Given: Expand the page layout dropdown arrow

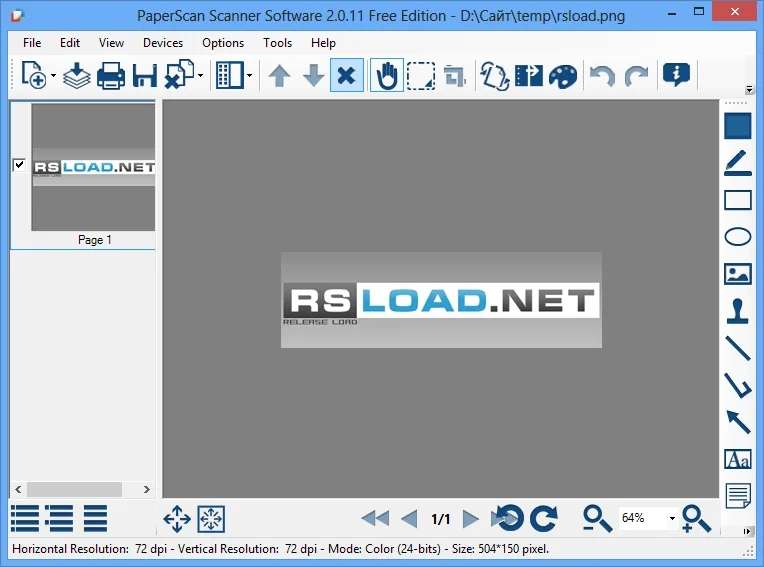Looking at the screenshot, I should 249,76.
